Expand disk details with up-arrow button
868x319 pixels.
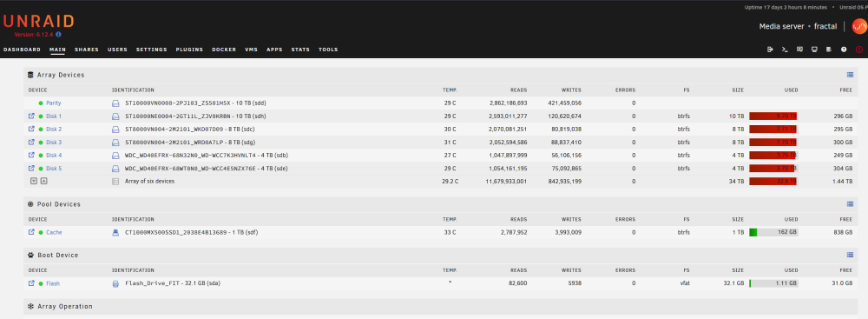(43, 181)
